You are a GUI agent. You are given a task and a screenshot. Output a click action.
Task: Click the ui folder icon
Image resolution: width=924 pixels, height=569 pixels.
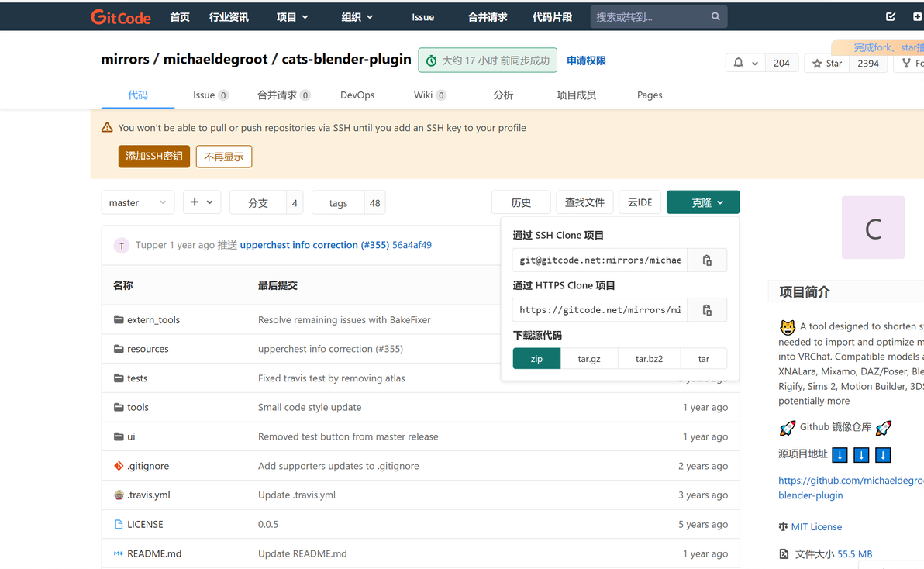(x=119, y=436)
